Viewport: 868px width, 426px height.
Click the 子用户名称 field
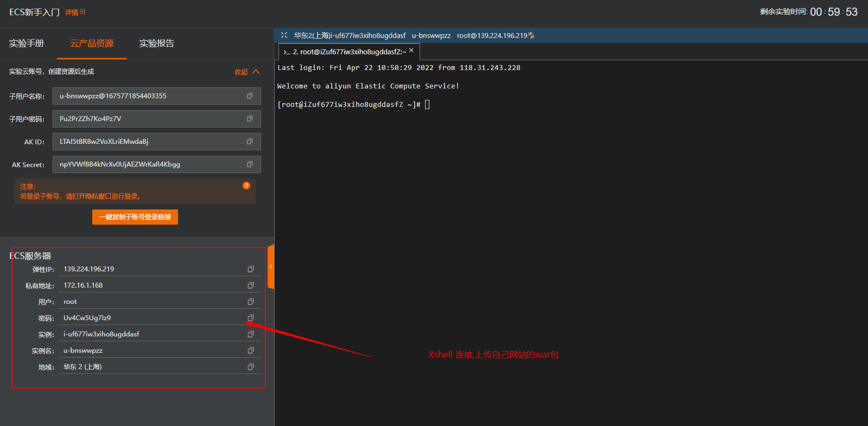click(157, 96)
